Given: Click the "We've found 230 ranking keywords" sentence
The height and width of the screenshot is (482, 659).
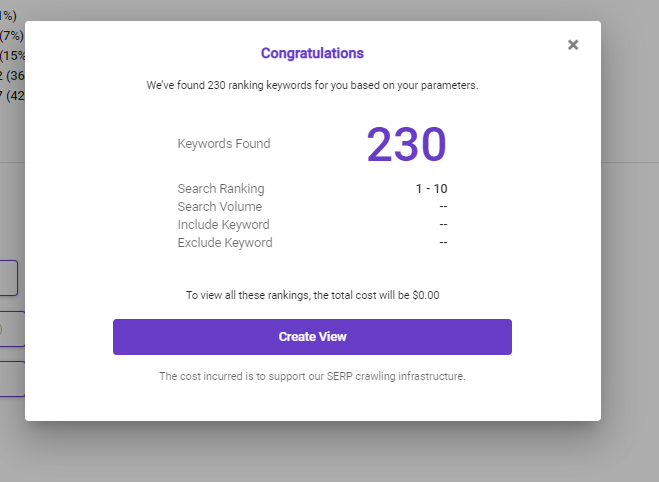Looking at the screenshot, I should 312,85.
